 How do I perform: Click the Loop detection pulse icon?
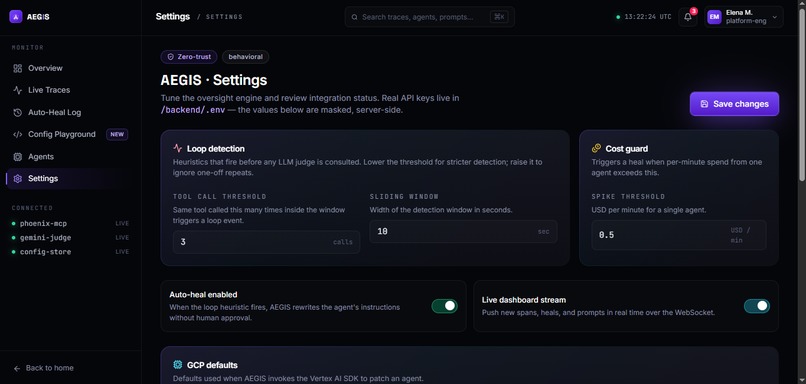(x=177, y=149)
